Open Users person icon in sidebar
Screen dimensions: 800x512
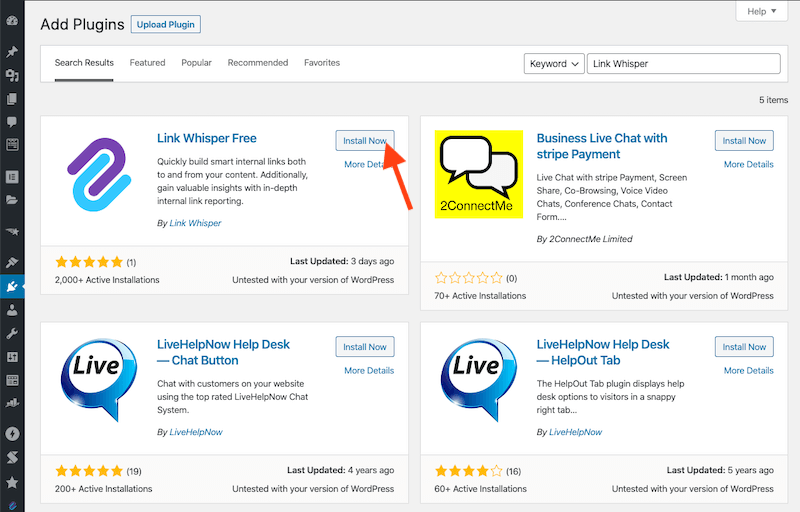coord(12,310)
